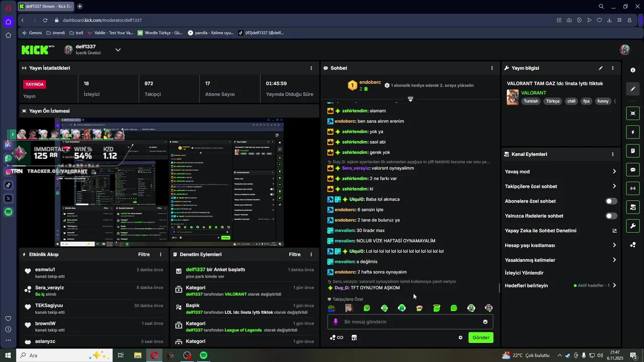Click the funny tag chip
Viewport: 644px width, 362px height.
click(x=603, y=101)
